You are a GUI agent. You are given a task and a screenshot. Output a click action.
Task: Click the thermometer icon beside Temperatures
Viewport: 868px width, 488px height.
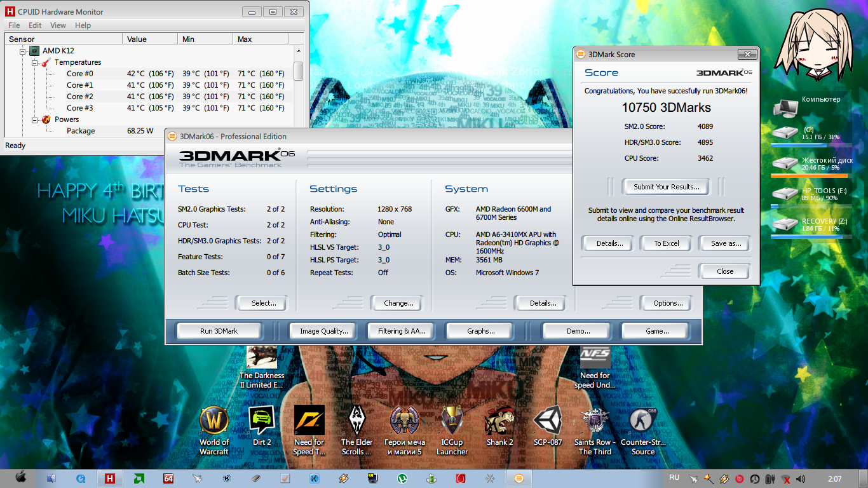[47, 62]
